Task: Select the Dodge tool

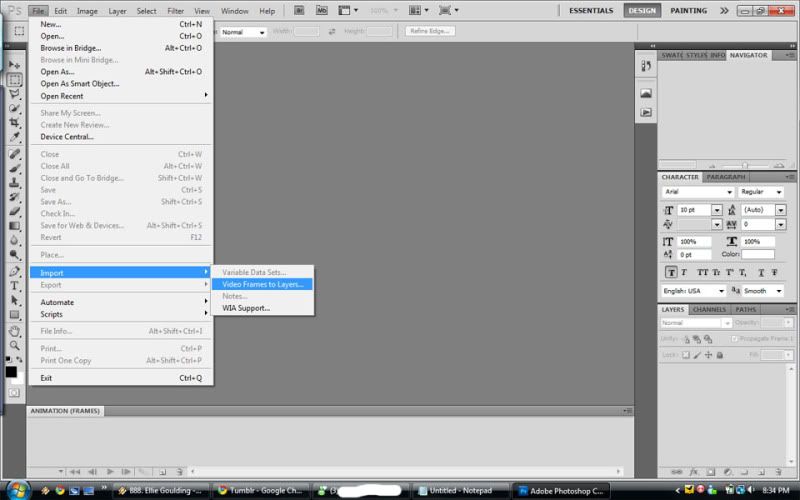Action: [x=14, y=254]
